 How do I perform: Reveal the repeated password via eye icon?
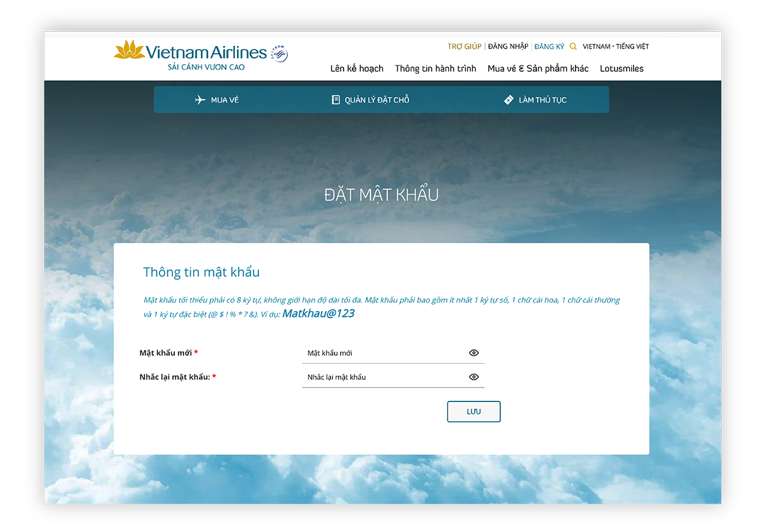pyautogui.click(x=474, y=377)
